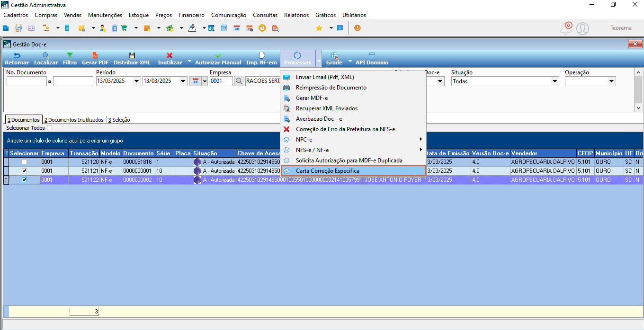Screen dimensions: 644x330
Task: Expand the Situação Todas dropdown
Action: [555, 81]
